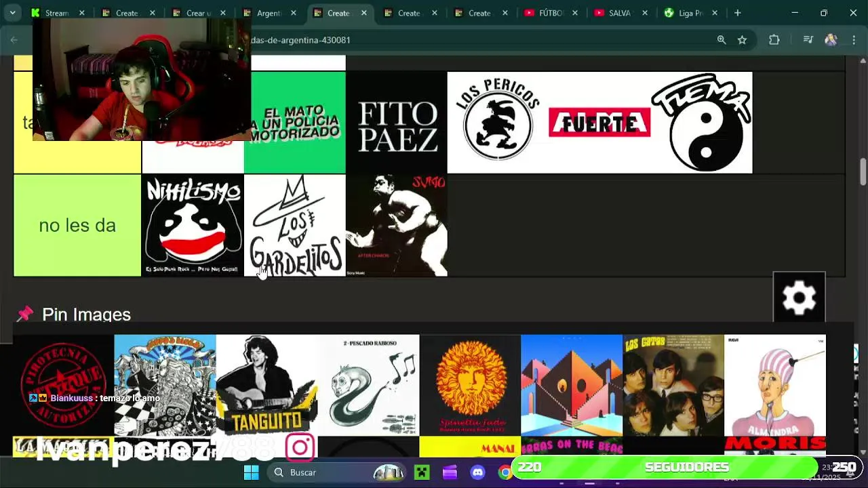Image resolution: width=868 pixels, height=488 pixels.
Task: Pick the Tanguito guitar image
Action: click(267, 385)
